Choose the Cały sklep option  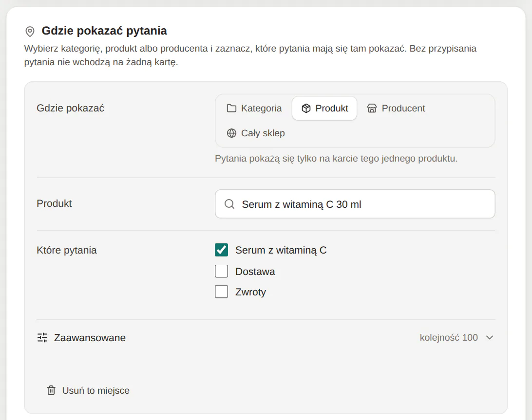(x=255, y=133)
